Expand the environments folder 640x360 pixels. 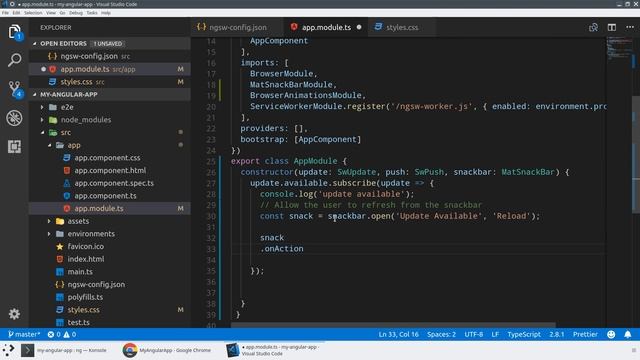(x=49, y=233)
